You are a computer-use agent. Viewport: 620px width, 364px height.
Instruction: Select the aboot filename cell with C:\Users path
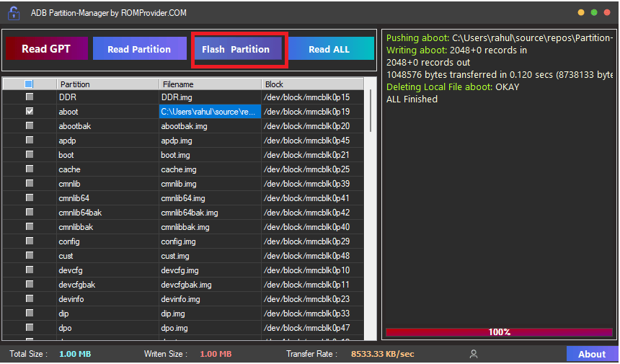[x=210, y=112]
